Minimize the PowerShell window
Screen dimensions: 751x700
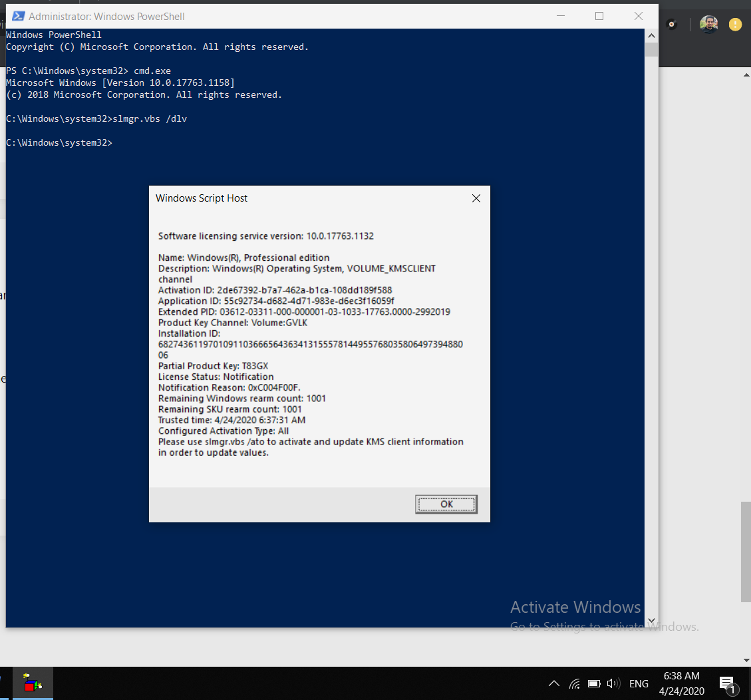coord(561,16)
